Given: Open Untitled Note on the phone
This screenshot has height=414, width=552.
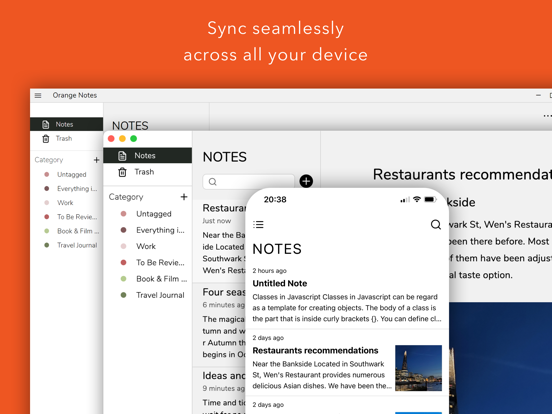Looking at the screenshot, I should click(x=347, y=296).
